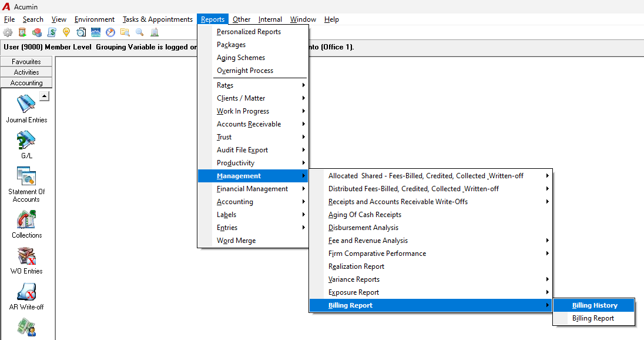Image resolution: width=644 pixels, height=340 pixels.
Task: Launch Statement Of Accounts from sidebar
Action: [x=26, y=185]
